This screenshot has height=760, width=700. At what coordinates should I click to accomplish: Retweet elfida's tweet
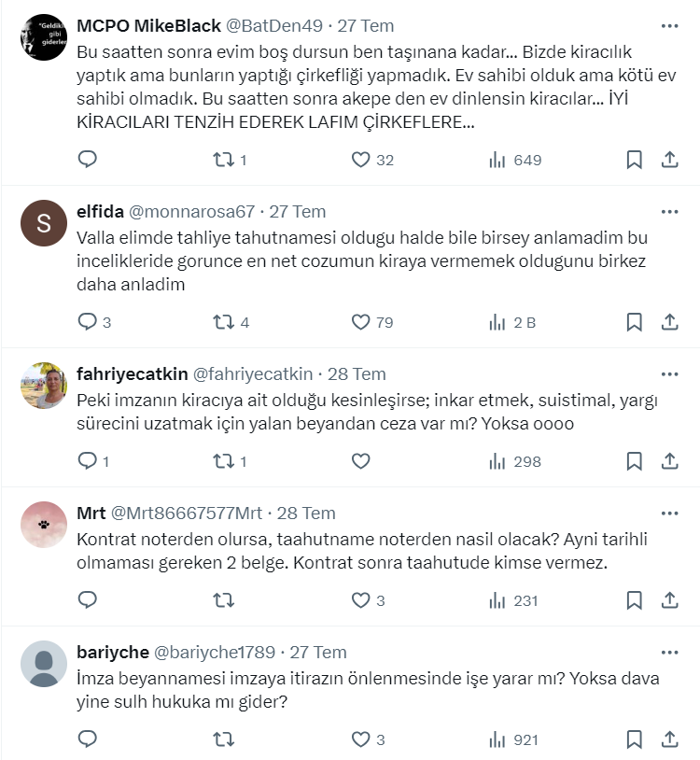pos(224,322)
